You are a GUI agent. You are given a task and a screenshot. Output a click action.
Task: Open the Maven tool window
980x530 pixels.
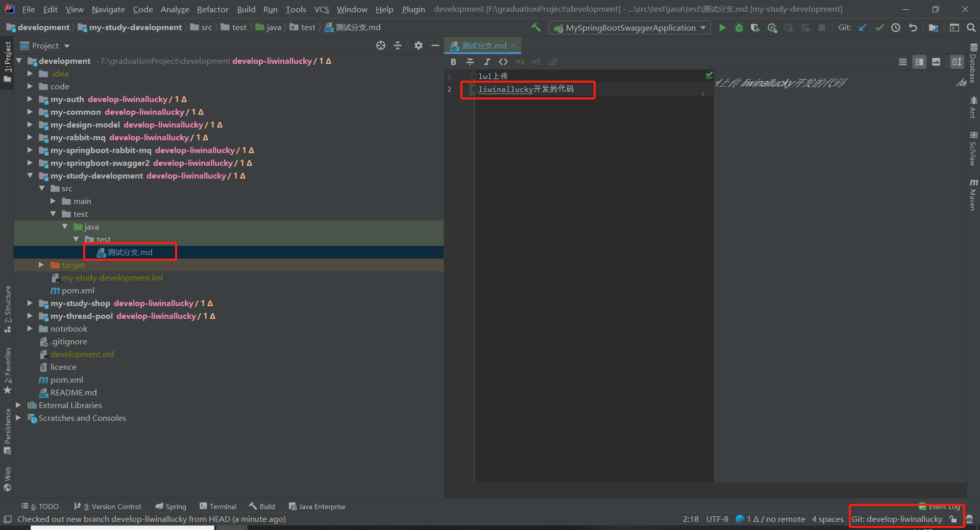(973, 194)
